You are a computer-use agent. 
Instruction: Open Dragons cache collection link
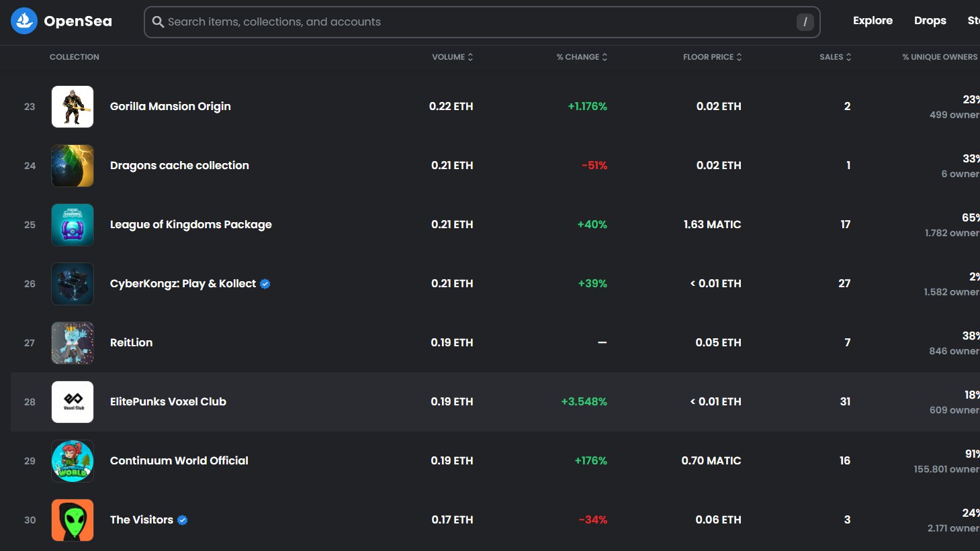[x=179, y=165]
